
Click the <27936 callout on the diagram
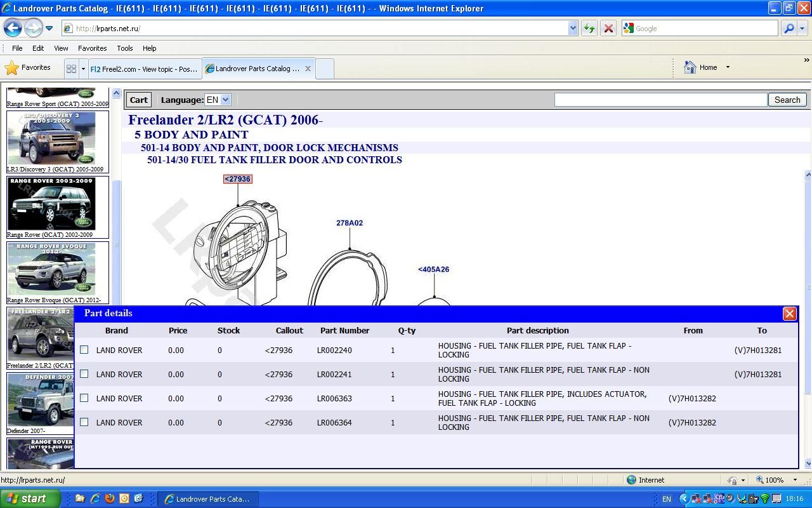(x=238, y=179)
